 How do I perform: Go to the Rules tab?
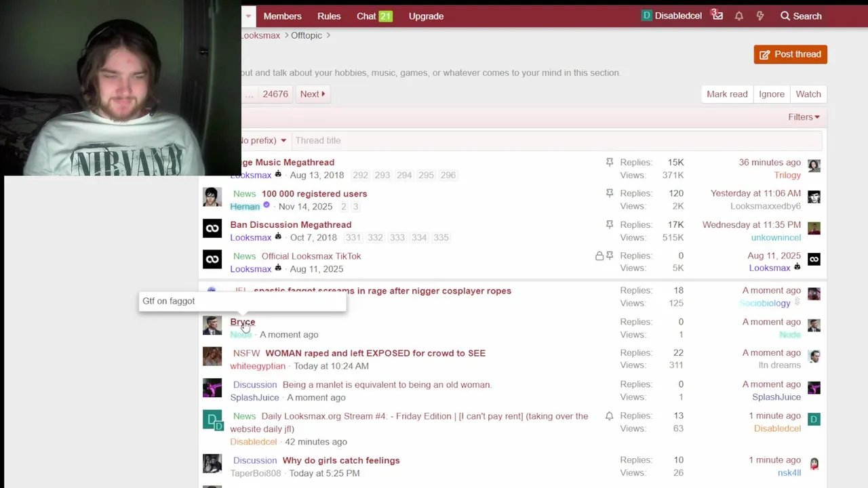[329, 16]
